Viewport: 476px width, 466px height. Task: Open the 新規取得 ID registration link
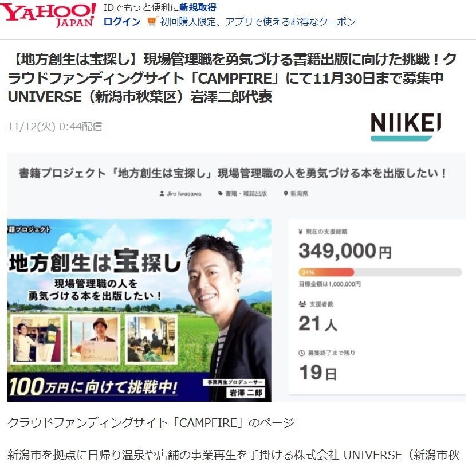coord(198,7)
